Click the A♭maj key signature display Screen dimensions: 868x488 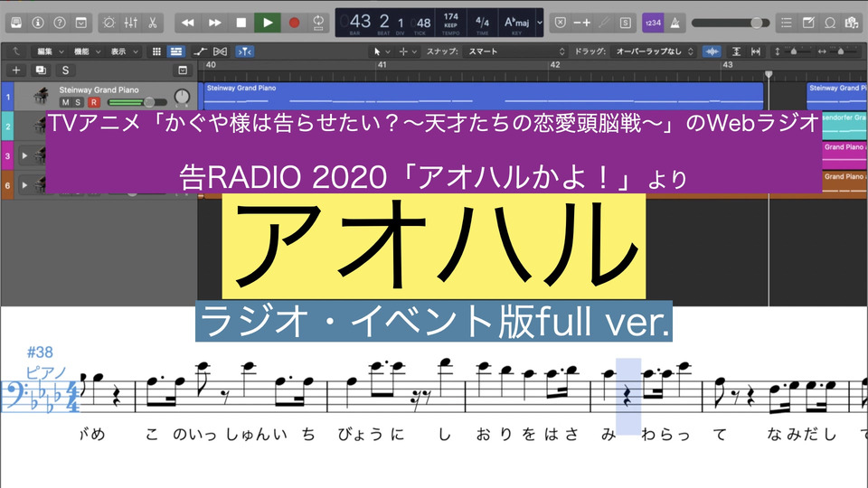(x=516, y=22)
